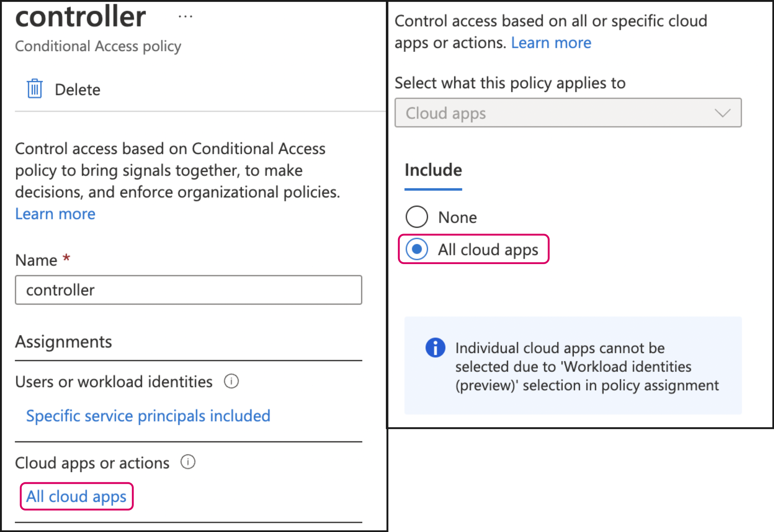The width and height of the screenshot is (774, 532).
Task: Click All cloud apps link under Assignments
Action: tap(76, 496)
